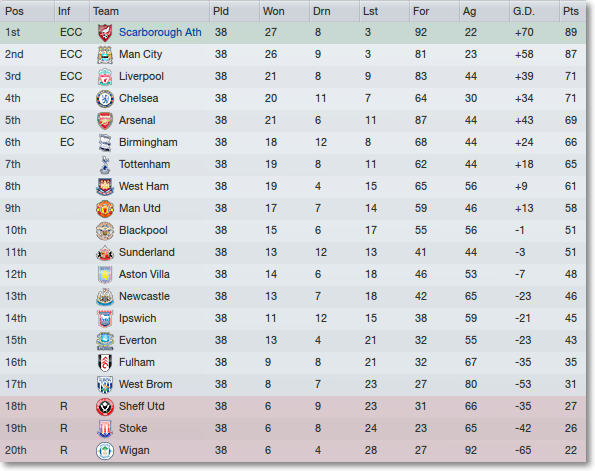Sort by the G.D. column header

click(524, 11)
